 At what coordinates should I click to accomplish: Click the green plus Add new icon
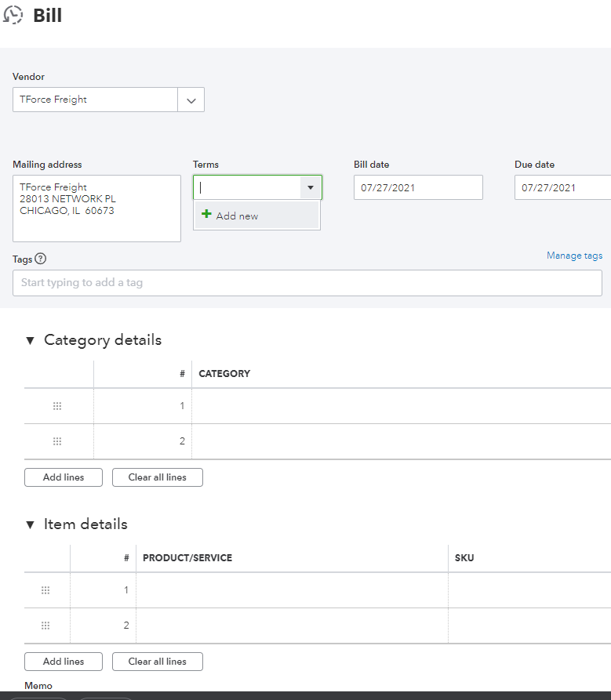[x=206, y=215]
